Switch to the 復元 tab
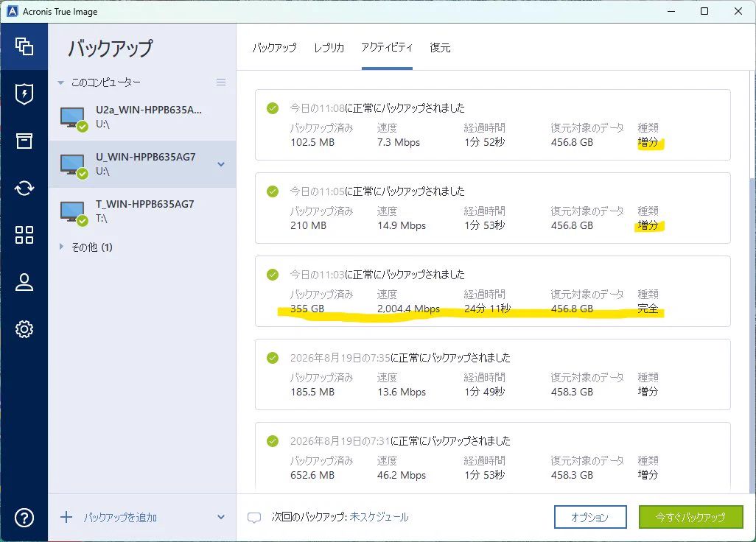 [440, 48]
